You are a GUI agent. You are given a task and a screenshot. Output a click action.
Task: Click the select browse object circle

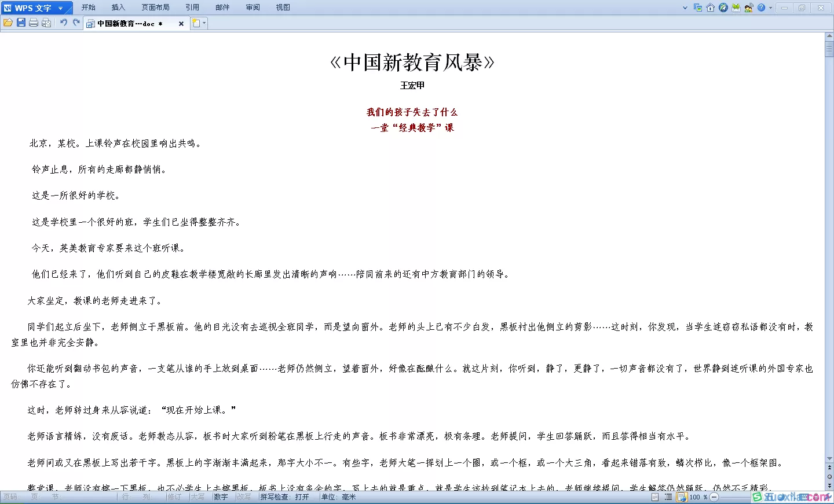point(829,476)
